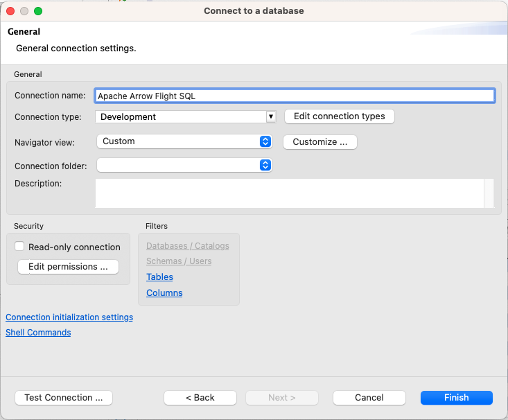Click the Connection name input field
This screenshot has height=420, width=508.
tap(295, 96)
